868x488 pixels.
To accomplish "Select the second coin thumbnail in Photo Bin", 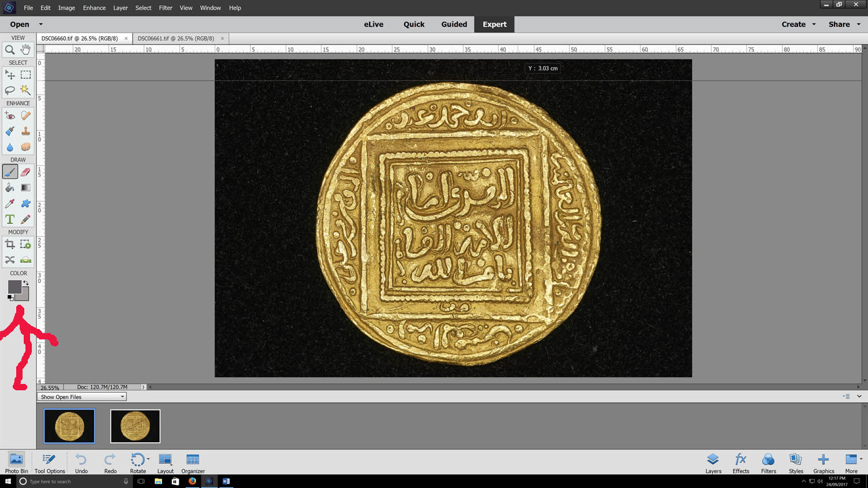I will 135,426.
